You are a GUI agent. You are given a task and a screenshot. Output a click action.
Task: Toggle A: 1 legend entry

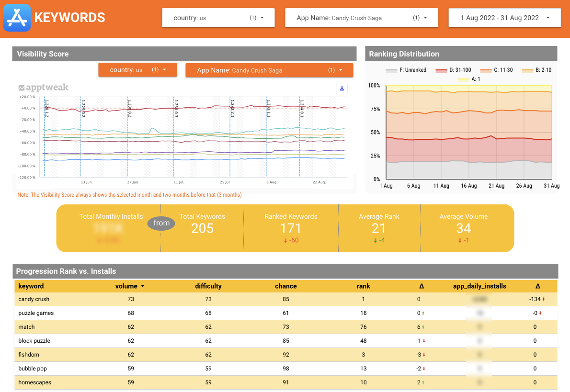click(x=469, y=79)
